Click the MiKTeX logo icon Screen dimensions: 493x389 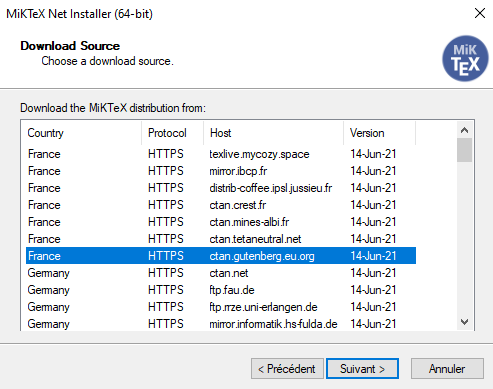(x=465, y=59)
